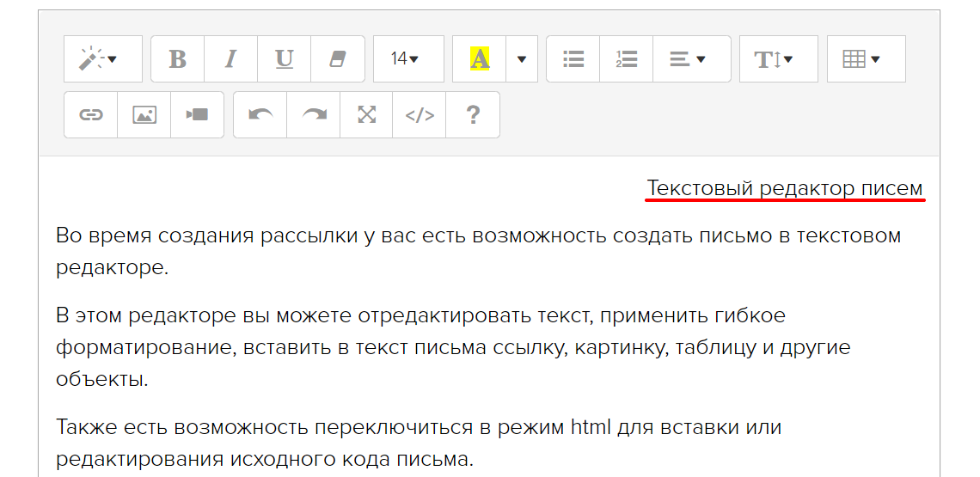Apply the yellow highlight text color
The width and height of the screenshot is (980, 477).
[x=480, y=59]
